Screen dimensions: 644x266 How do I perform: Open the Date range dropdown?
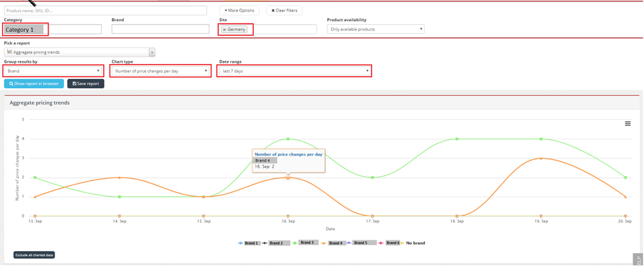295,71
